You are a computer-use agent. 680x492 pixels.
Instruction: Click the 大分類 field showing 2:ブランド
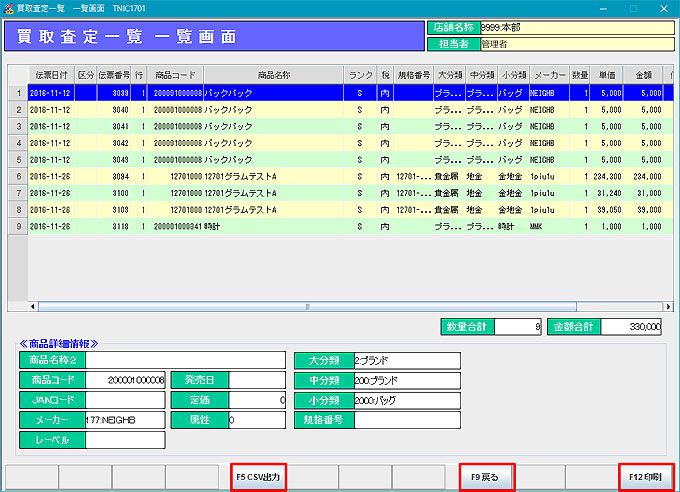click(x=407, y=360)
